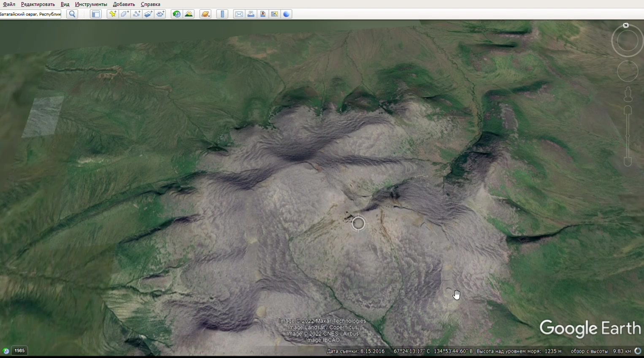
Task: Toggle the sidebar panel icon
Action: (x=96, y=14)
